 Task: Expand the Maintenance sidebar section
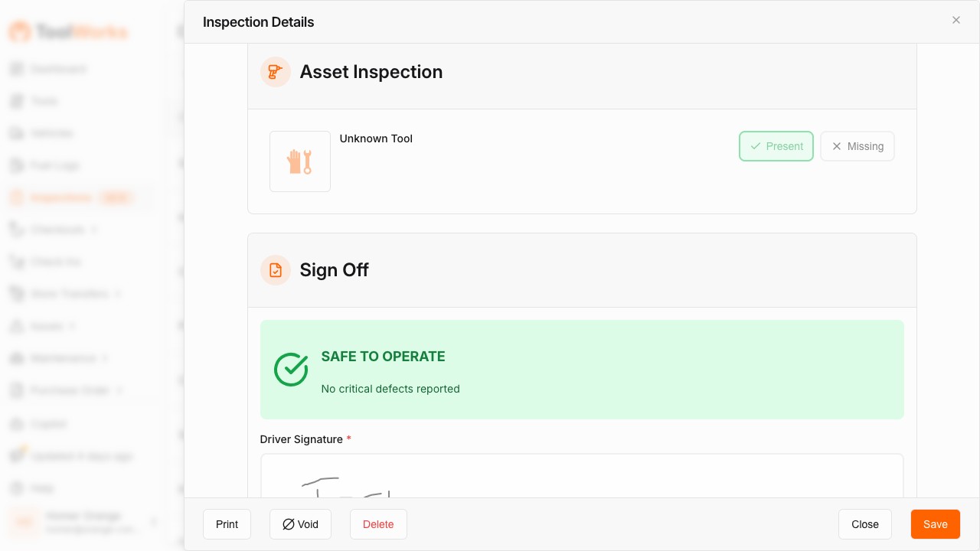pyautogui.click(x=105, y=358)
